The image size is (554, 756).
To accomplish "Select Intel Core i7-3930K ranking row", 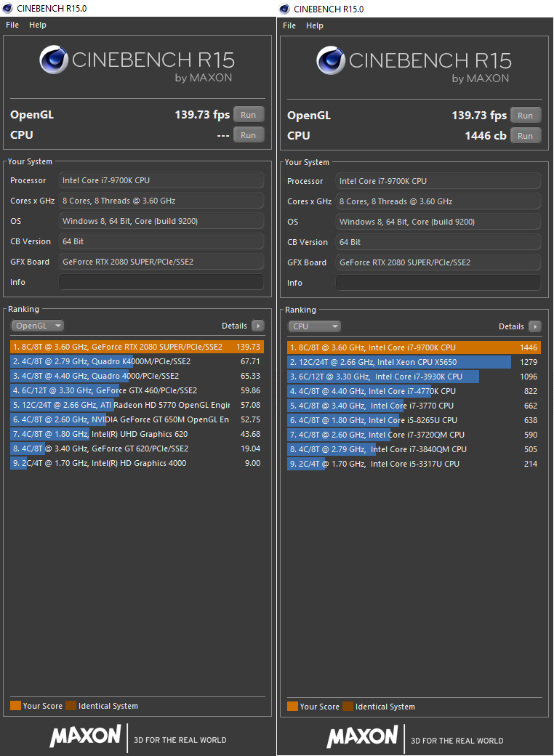I will point(414,377).
